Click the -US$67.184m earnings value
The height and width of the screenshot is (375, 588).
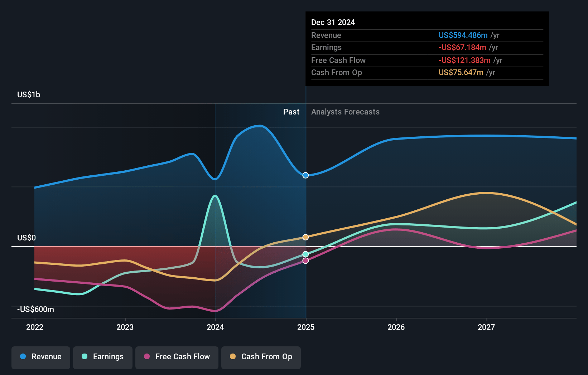(x=462, y=47)
